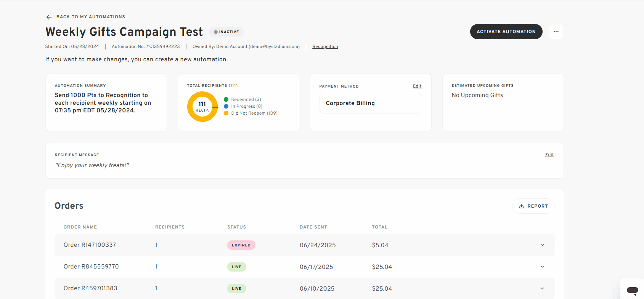Screen dimensions: 644x299
Task: Click Automation No. #C1359492223 text
Action: [x=146, y=46]
